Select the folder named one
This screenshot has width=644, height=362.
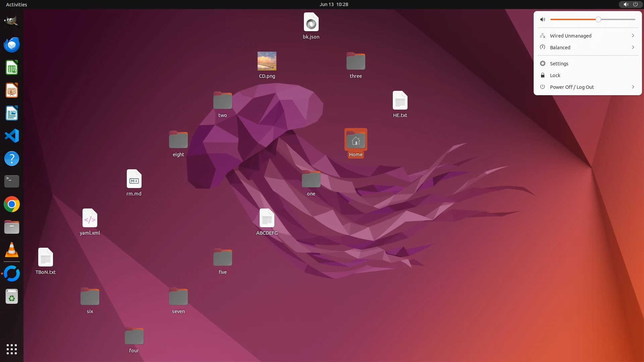tap(311, 183)
